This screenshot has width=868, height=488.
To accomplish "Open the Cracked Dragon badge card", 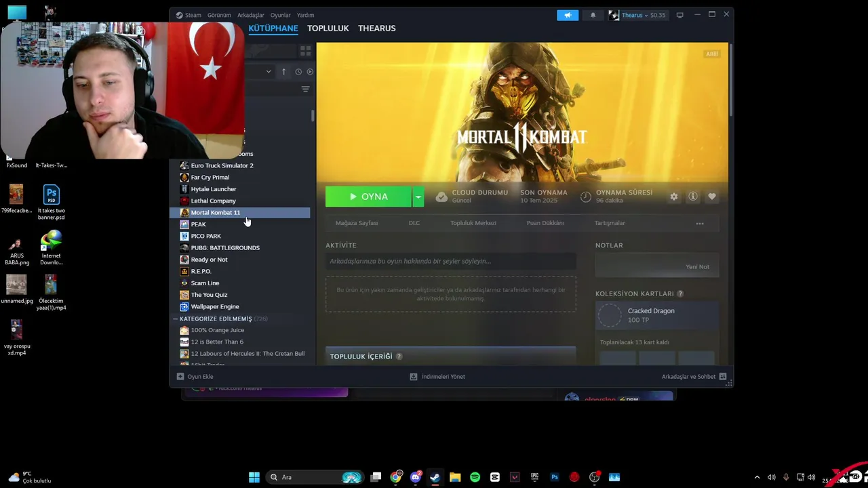I will tap(657, 315).
